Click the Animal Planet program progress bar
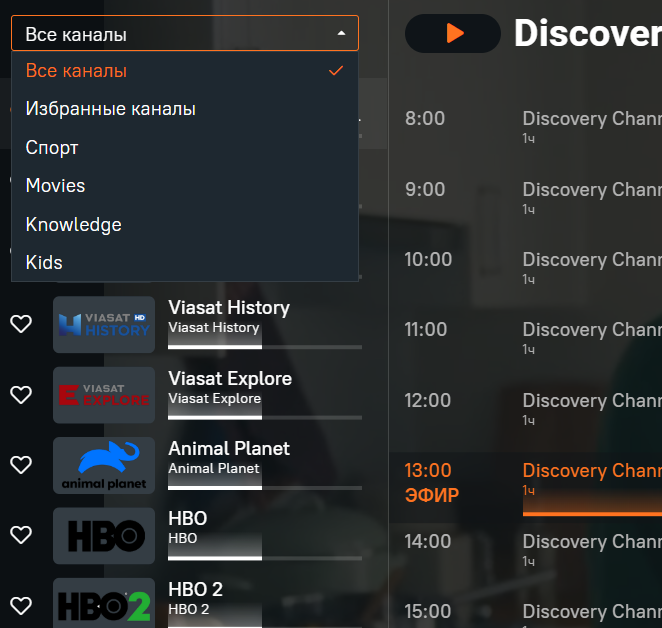Screen dimensions: 662x628 pyautogui.click(x=265, y=488)
